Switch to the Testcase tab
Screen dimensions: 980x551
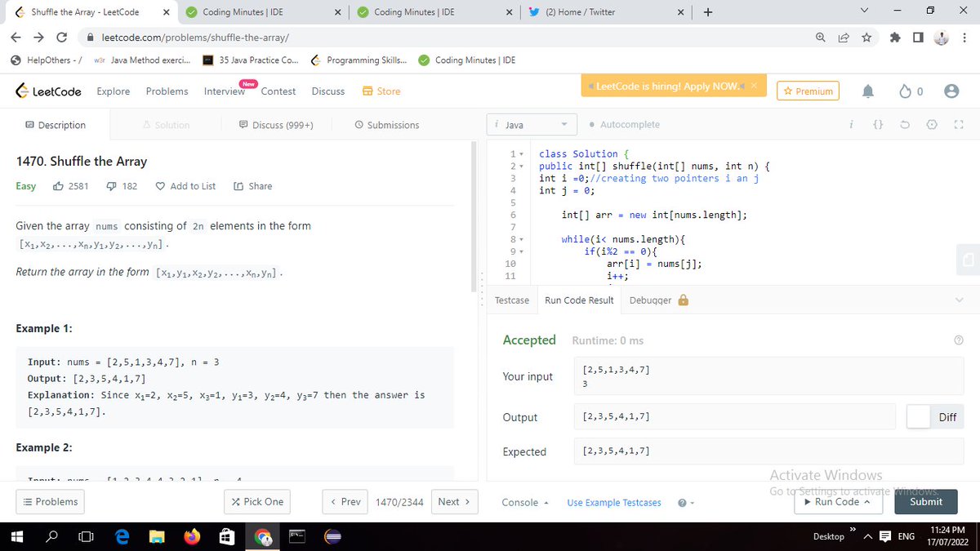point(512,300)
